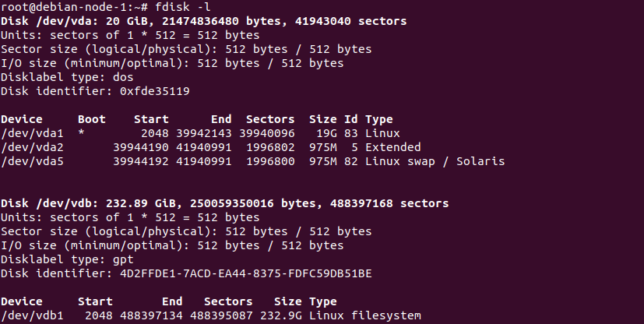Click the /dev/vda5 device entry

pos(32,161)
